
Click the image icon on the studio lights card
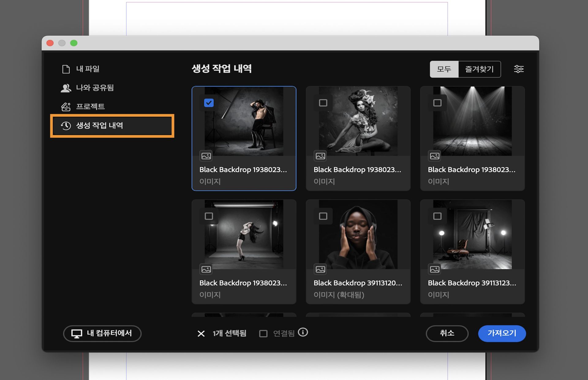tap(435, 269)
